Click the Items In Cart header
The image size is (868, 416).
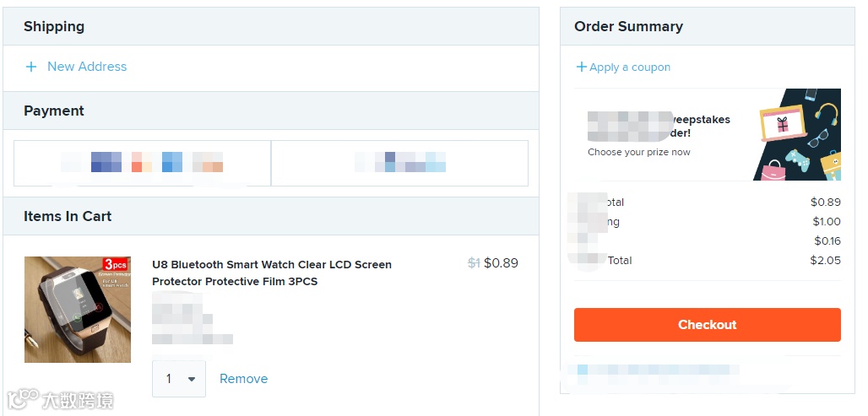[x=68, y=217]
